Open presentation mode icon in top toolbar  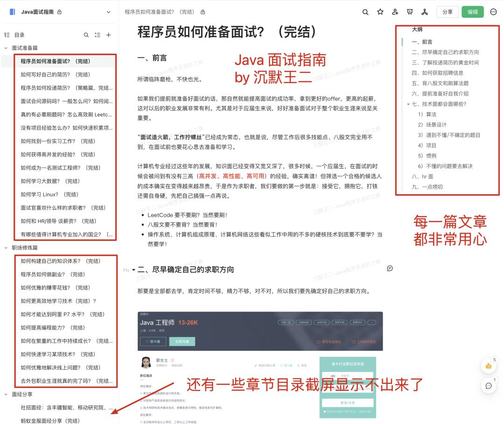(x=410, y=12)
